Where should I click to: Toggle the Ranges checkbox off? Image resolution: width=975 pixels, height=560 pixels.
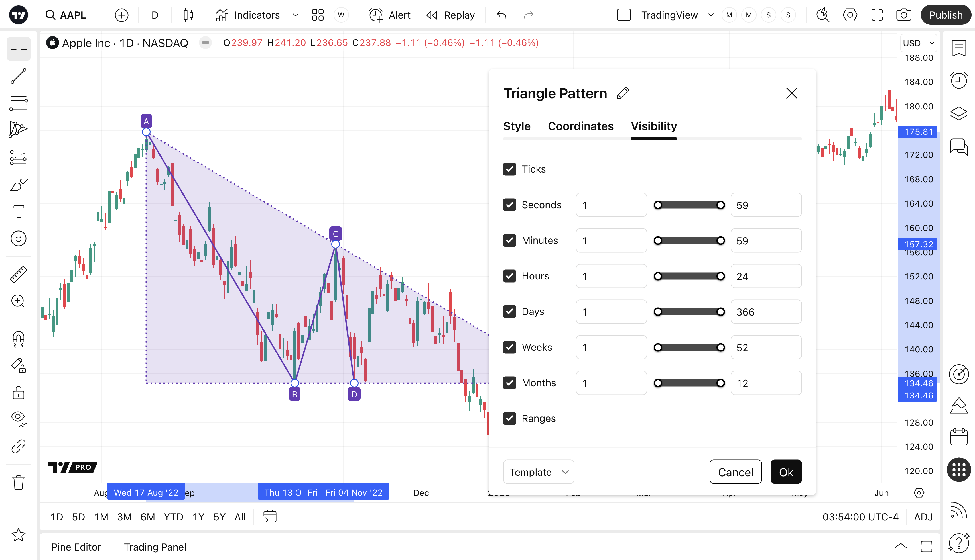(x=509, y=418)
